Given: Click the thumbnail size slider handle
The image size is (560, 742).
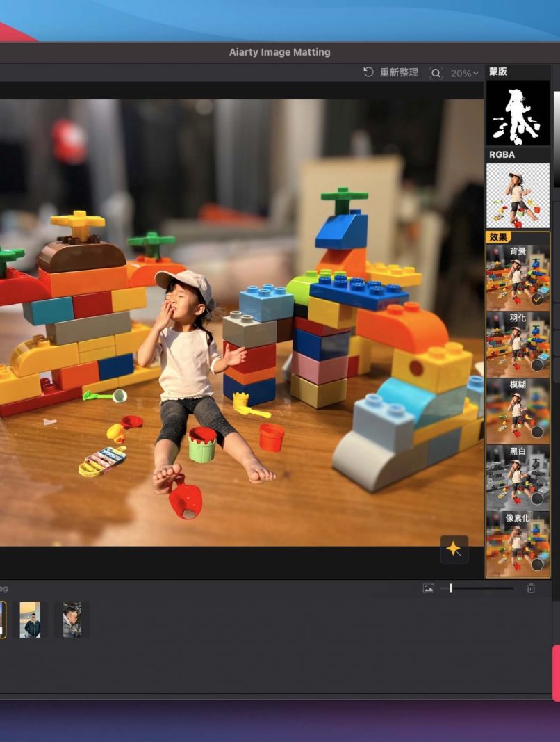Looking at the screenshot, I should pos(451,588).
